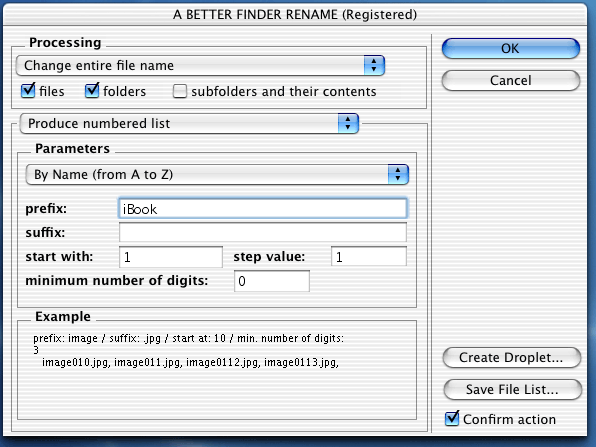The width and height of the screenshot is (596, 447).
Task: Open the Produce numbered list popup menu
Action: click(189, 124)
